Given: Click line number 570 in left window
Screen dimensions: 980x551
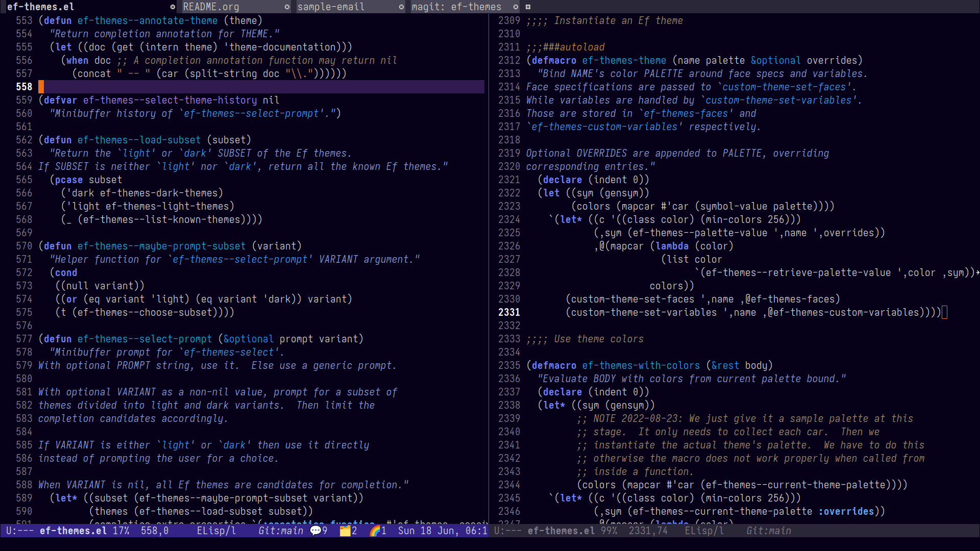Looking at the screenshot, I should [24, 246].
